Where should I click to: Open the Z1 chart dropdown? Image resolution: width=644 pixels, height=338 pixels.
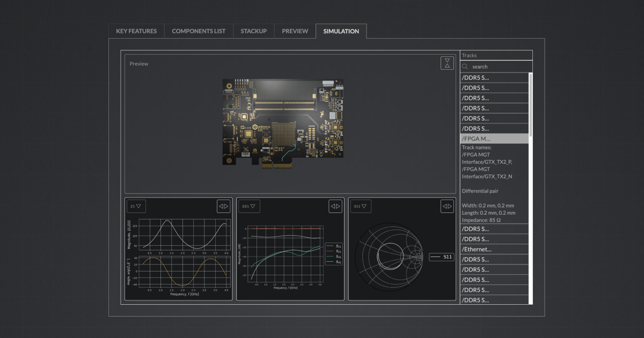coord(135,206)
